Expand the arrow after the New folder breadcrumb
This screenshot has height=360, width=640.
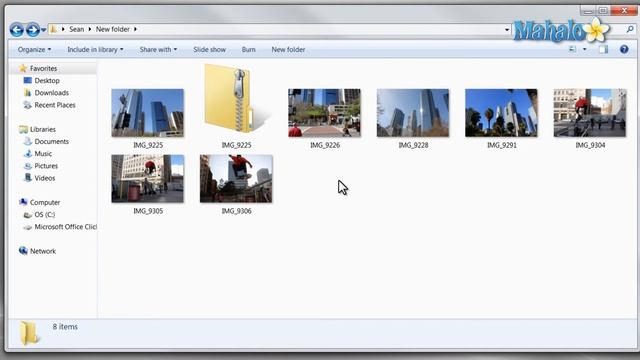click(136, 29)
